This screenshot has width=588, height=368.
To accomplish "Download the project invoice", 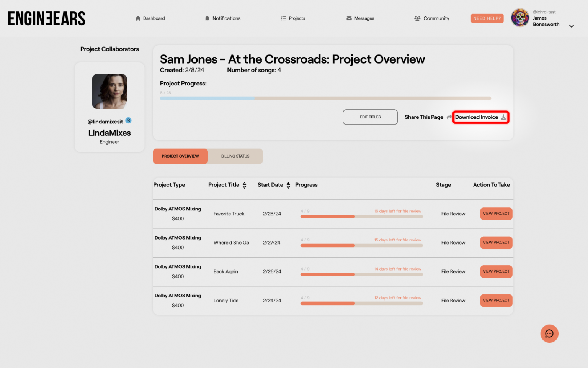I will coord(480,117).
